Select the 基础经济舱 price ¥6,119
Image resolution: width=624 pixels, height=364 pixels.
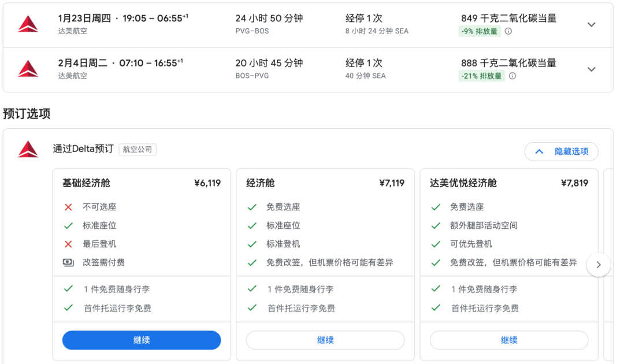207,183
